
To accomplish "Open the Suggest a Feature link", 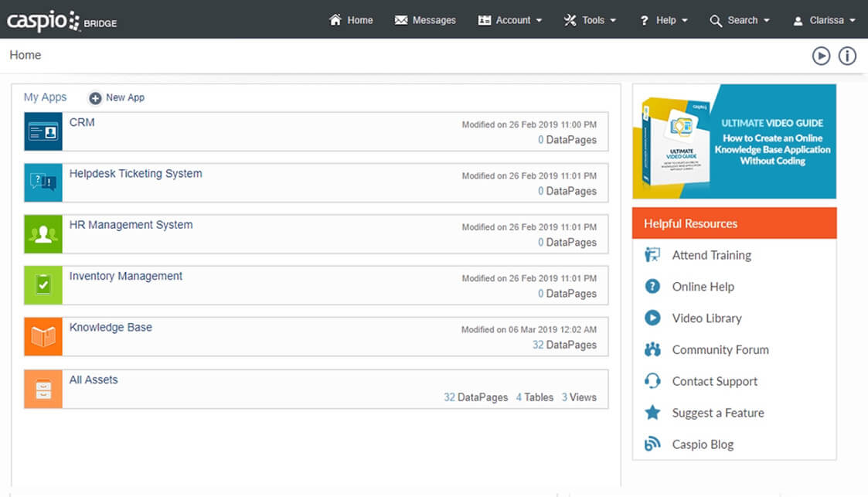I will [718, 413].
